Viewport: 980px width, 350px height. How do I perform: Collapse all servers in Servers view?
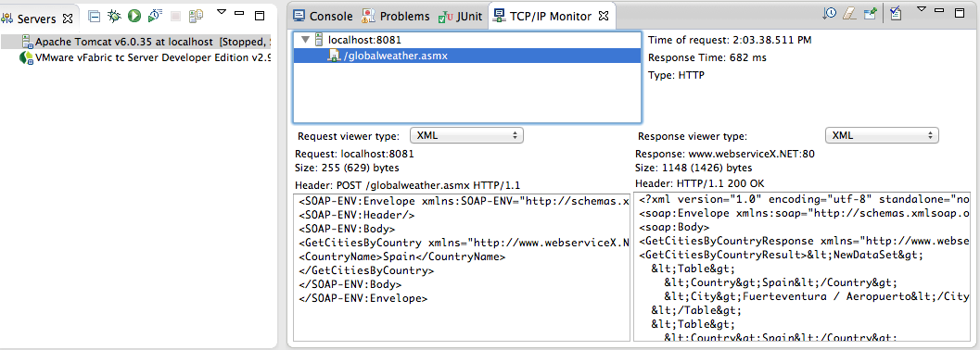tap(95, 17)
